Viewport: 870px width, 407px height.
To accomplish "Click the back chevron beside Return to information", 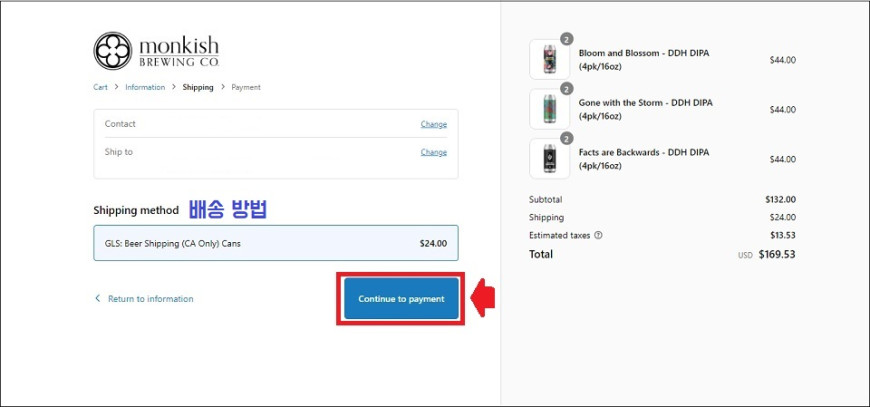I will click(98, 298).
